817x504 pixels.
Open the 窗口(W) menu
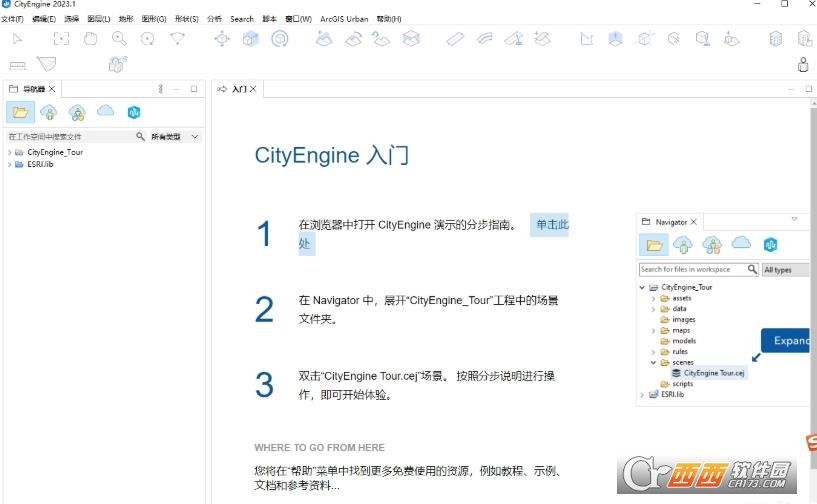[299, 19]
